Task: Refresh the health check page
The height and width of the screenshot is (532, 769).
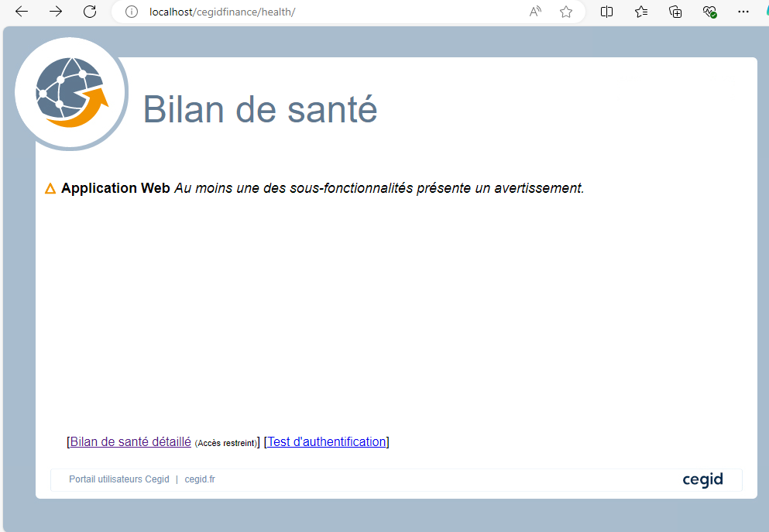Action: pos(90,12)
